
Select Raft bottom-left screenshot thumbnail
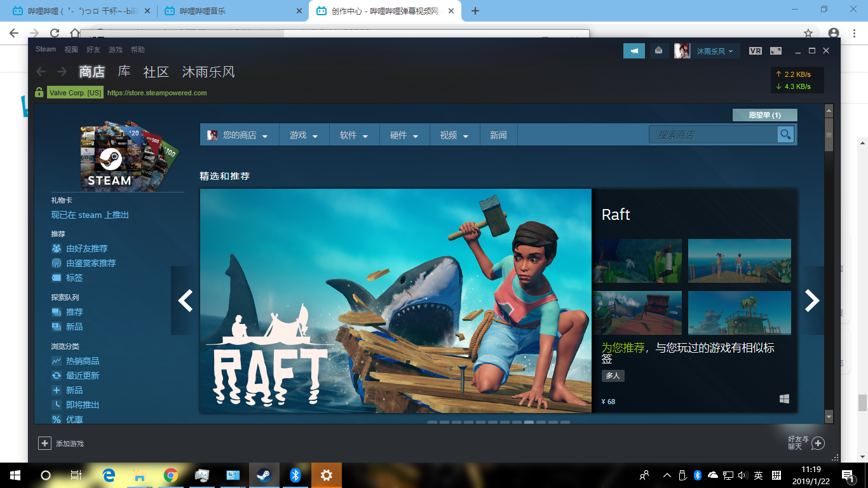click(x=637, y=313)
